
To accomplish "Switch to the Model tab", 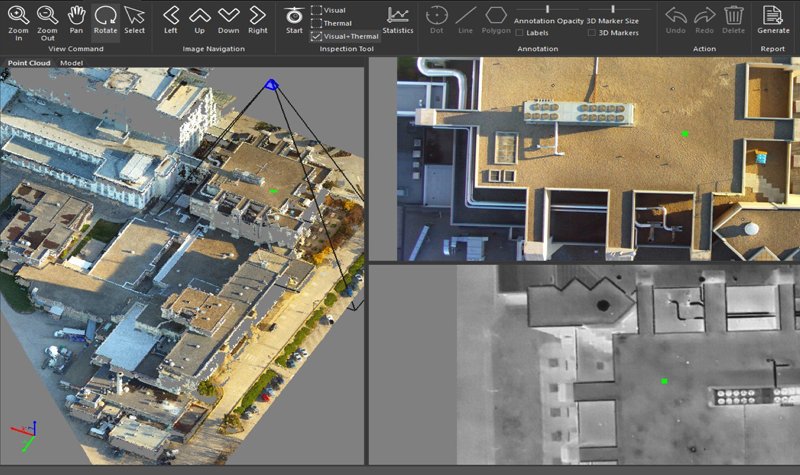I will [x=71, y=63].
